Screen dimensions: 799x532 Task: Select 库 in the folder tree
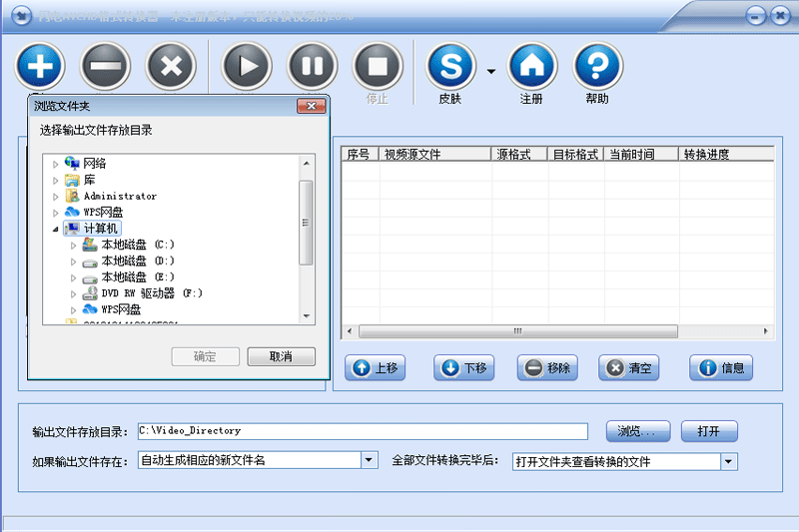tap(89, 180)
